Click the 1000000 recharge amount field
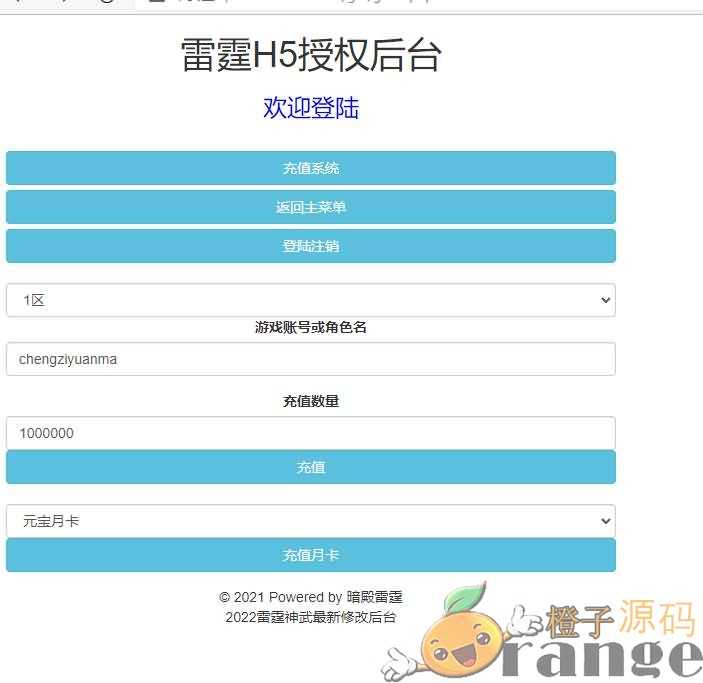 [x=310, y=433]
